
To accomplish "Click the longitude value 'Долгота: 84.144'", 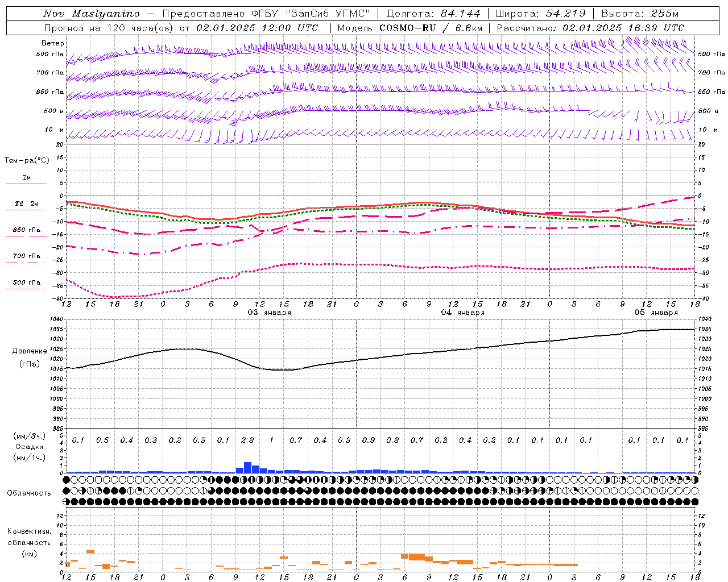I will pos(433,14).
